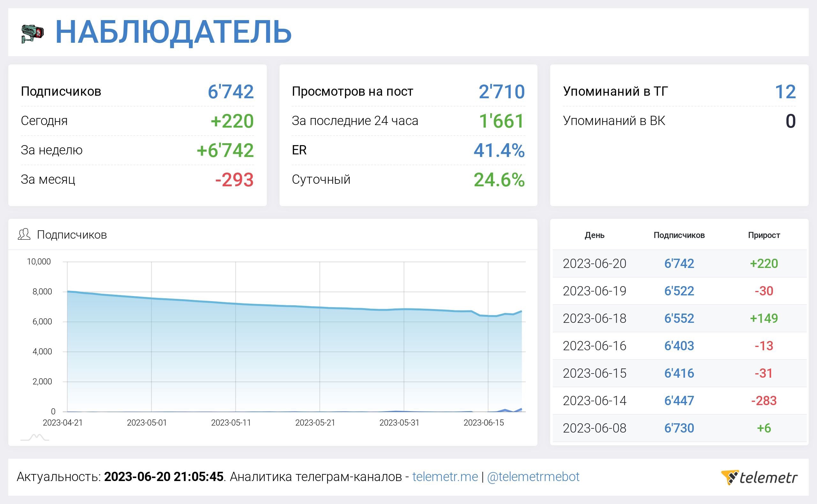Click the 4,000 y-axis label
Image resolution: width=817 pixels, height=504 pixels.
42,352
